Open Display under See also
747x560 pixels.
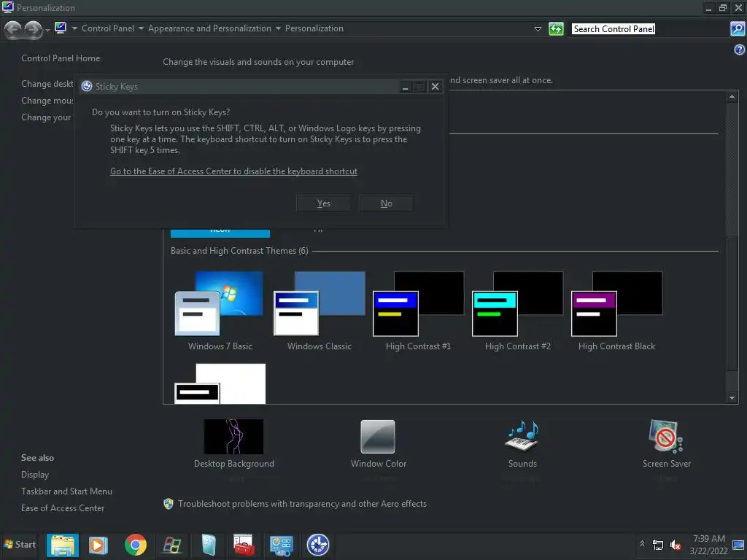pos(35,475)
